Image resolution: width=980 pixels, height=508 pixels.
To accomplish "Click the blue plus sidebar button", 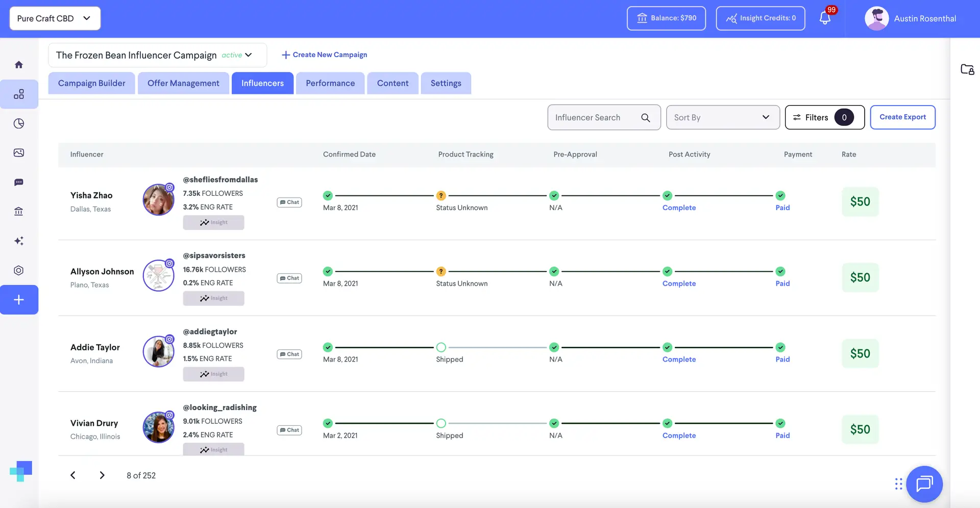I will [x=19, y=300].
